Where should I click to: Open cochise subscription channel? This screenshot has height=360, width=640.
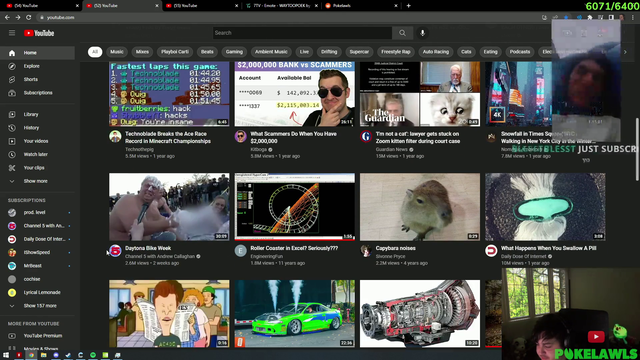point(37,279)
